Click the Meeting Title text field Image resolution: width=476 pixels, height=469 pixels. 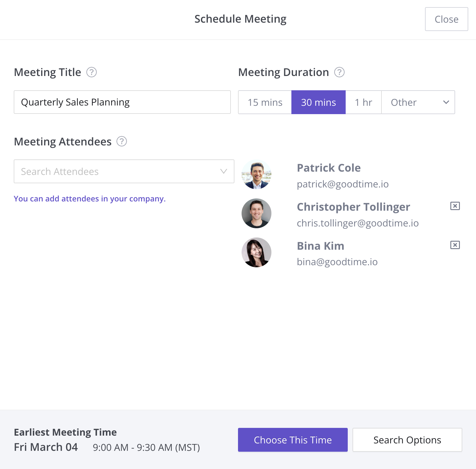(x=122, y=102)
